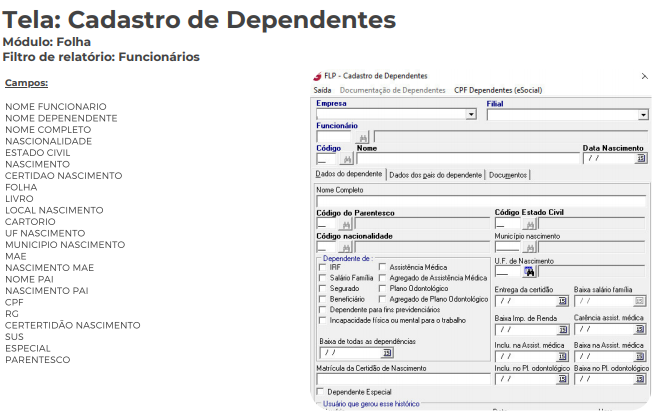Viewport: 658px width, 415px height.
Task: Click the FLP application logo icon
Action: pos(318,76)
